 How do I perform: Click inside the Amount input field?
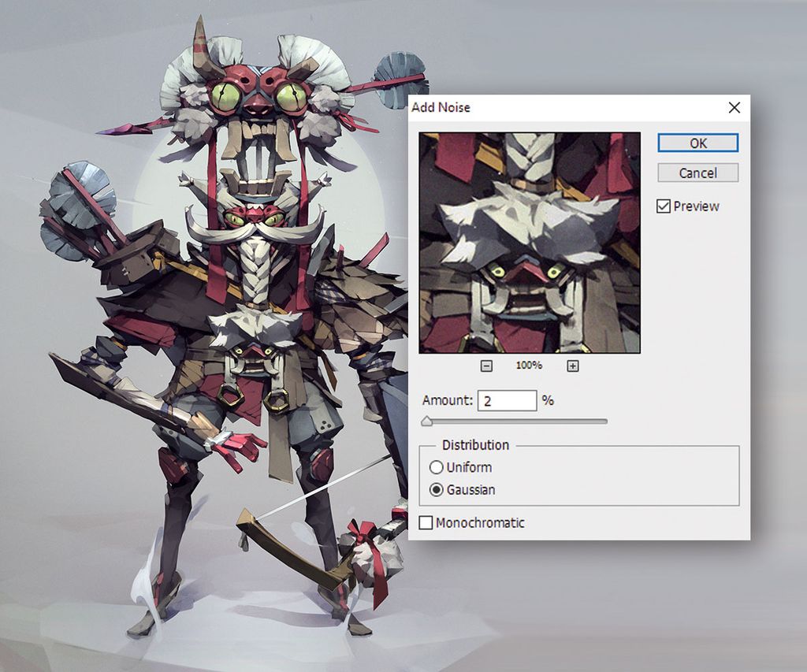507,400
